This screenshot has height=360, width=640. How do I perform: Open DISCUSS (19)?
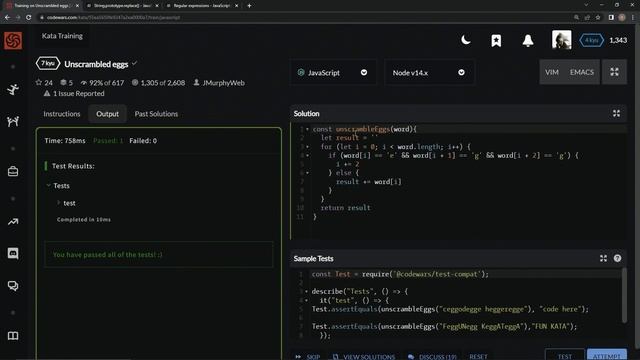click(x=432, y=356)
